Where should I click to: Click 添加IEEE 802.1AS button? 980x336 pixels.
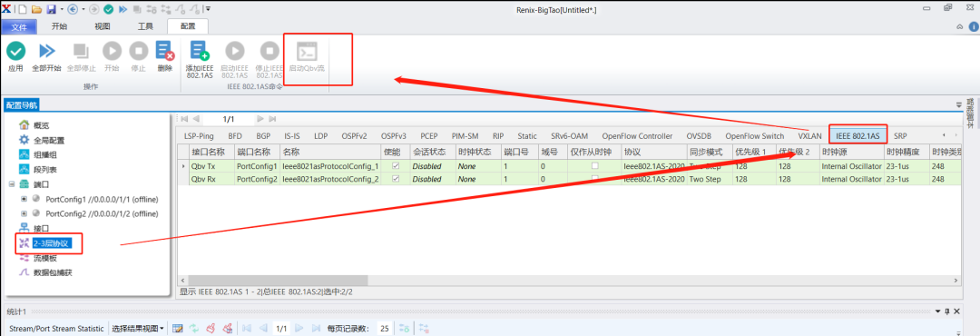pos(200,60)
